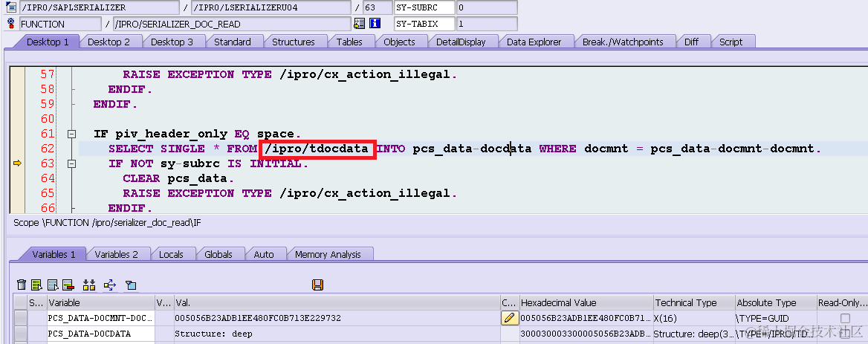This screenshot has height=344, width=868.
Task: Click the function module gear icon
Action: [10, 24]
